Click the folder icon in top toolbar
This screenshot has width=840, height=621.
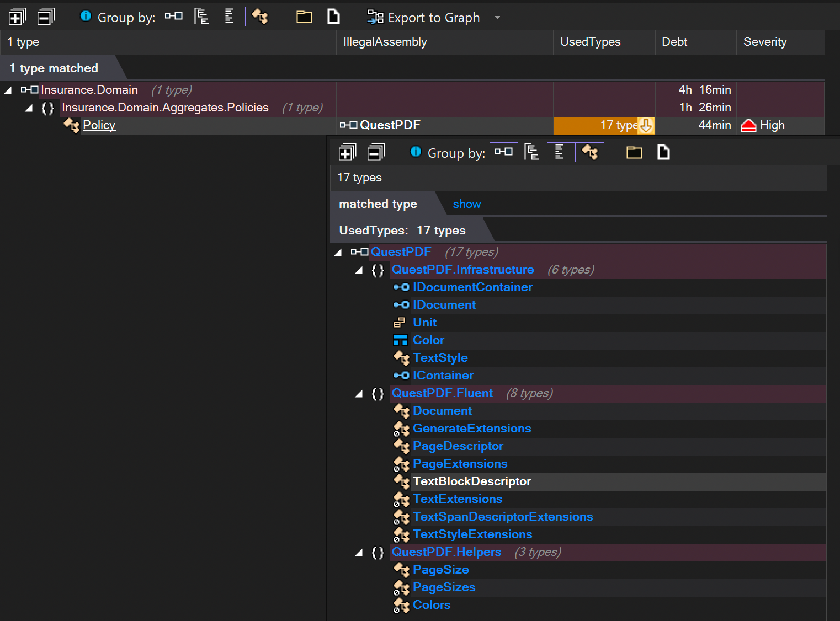[x=304, y=17]
